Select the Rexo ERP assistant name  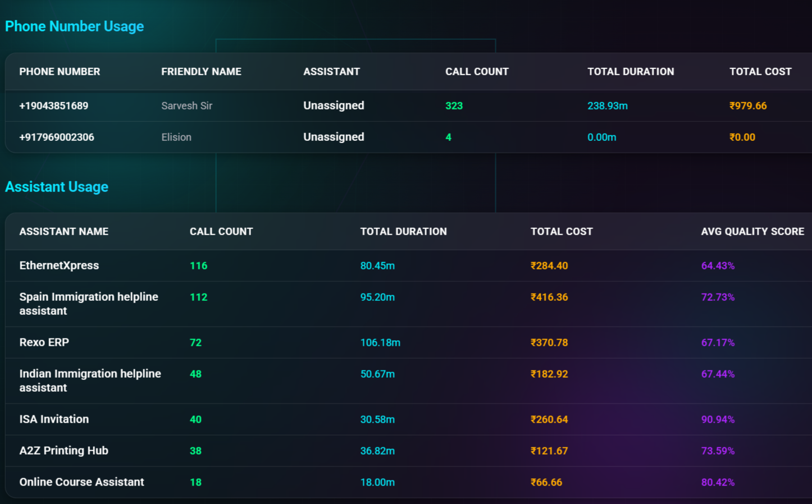(x=44, y=342)
